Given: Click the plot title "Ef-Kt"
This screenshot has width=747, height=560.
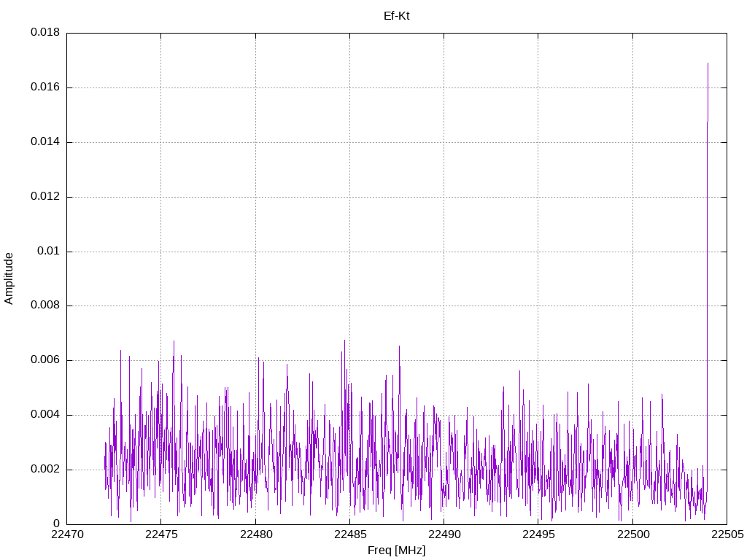Looking at the screenshot, I should pos(396,15).
